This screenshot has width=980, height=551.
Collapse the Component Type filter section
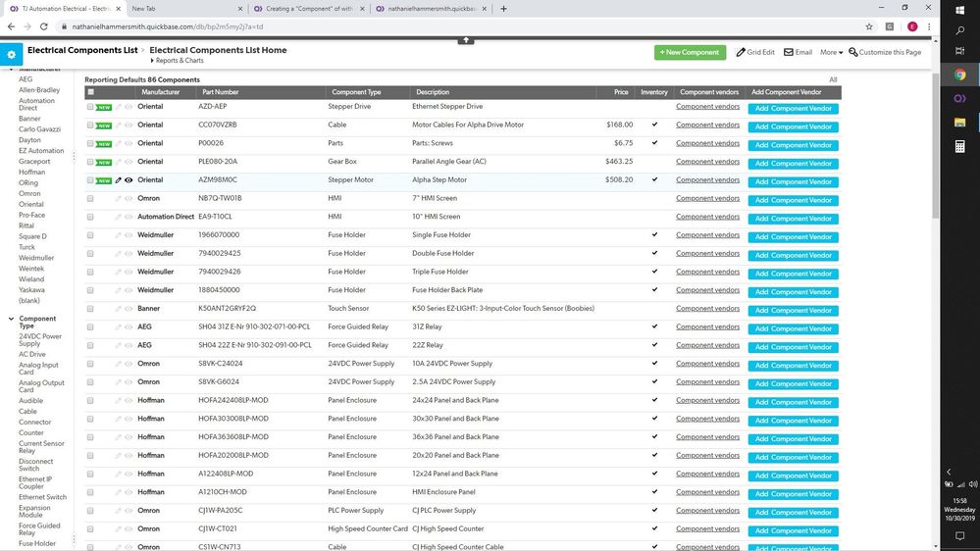click(x=11, y=319)
